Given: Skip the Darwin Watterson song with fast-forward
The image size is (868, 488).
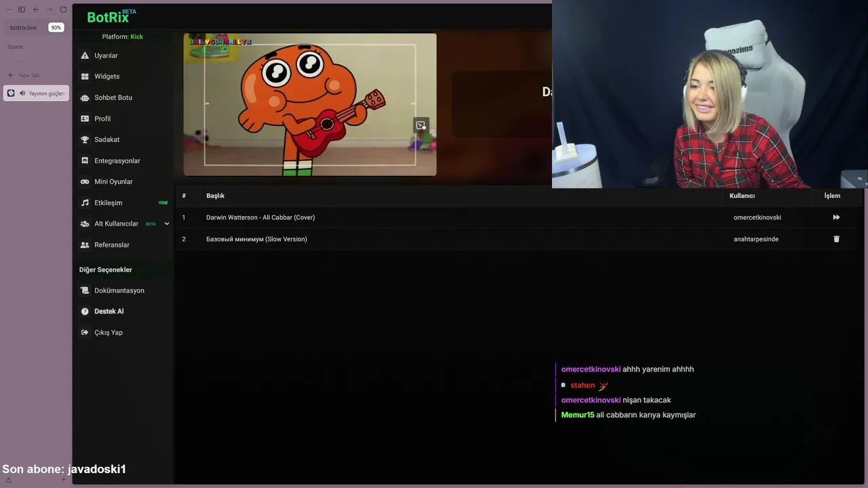Looking at the screenshot, I should click(x=836, y=218).
